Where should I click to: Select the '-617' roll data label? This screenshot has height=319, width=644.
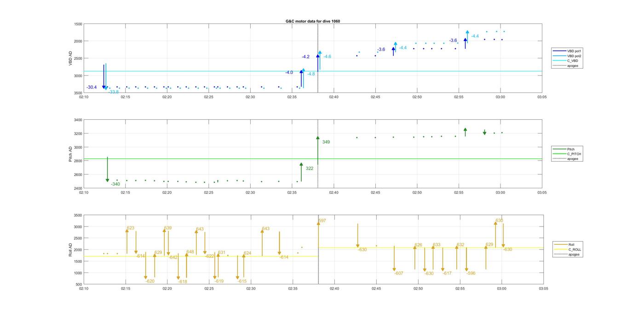(447, 273)
